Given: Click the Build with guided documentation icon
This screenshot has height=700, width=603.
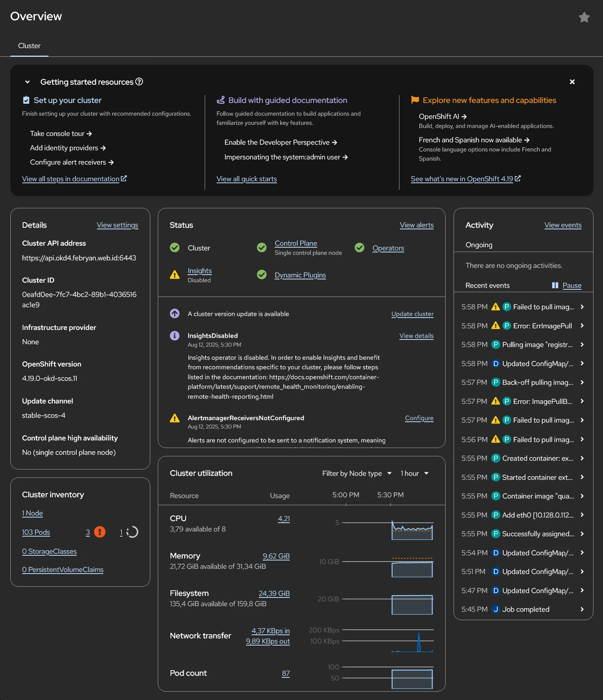Looking at the screenshot, I should coord(221,100).
